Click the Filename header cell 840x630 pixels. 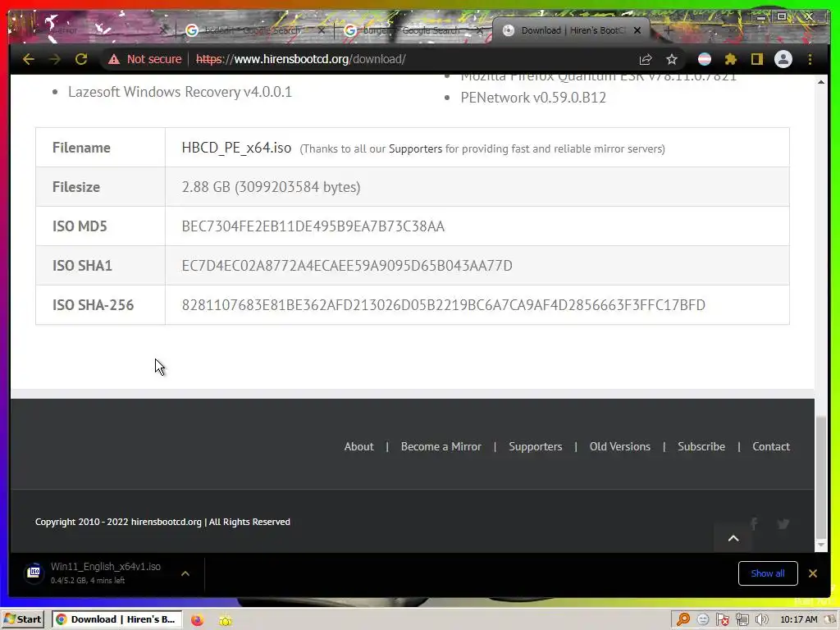click(x=100, y=148)
